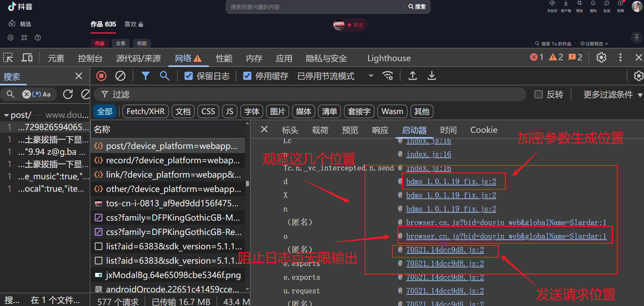
Task: Open the Cookie tab of request
Action: 484,130
